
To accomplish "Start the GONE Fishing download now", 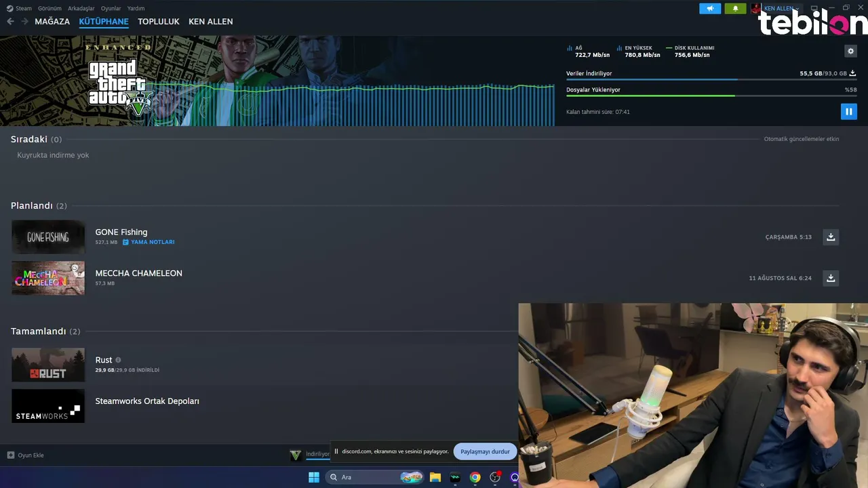I will (831, 237).
